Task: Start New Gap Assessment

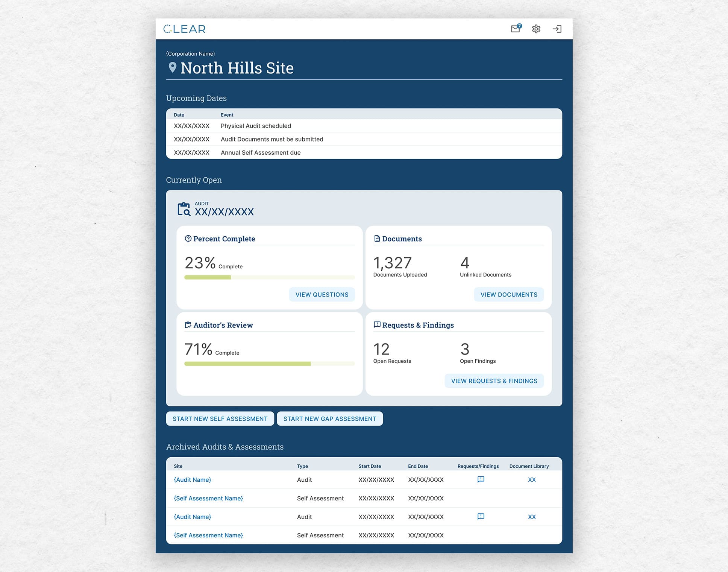Action: tap(329, 419)
